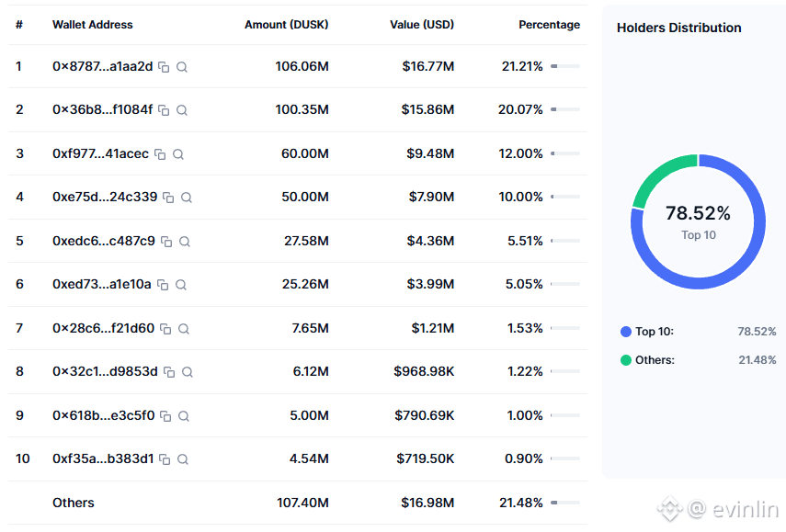Copy wallet address 0x8787...a1aa2d
Image resolution: width=786 pixels, height=532 pixels.
(x=164, y=67)
